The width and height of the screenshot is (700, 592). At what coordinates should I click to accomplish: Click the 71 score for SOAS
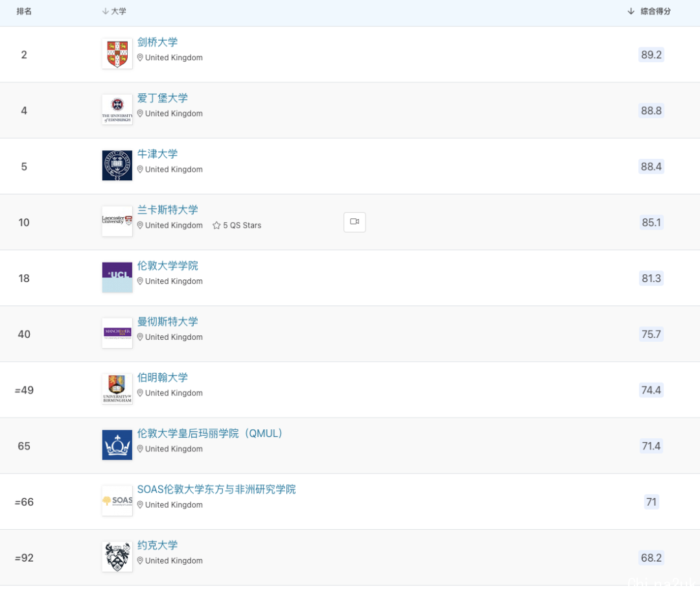tap(651, 502)
